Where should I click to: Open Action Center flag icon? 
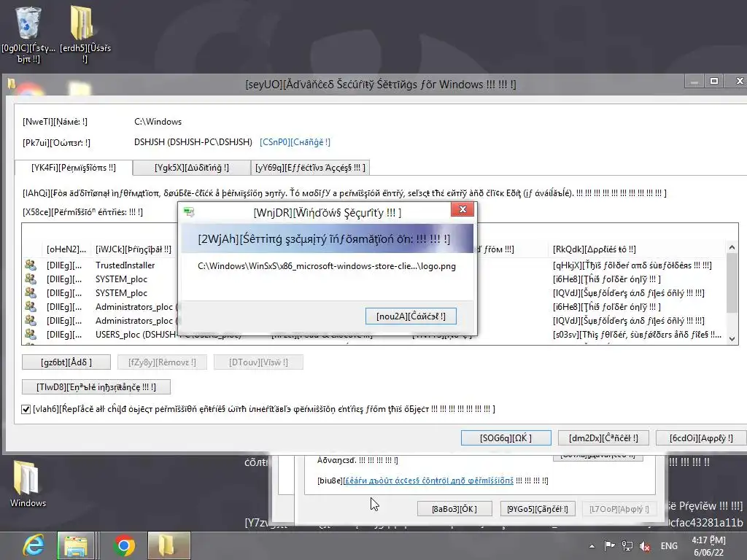609,546
